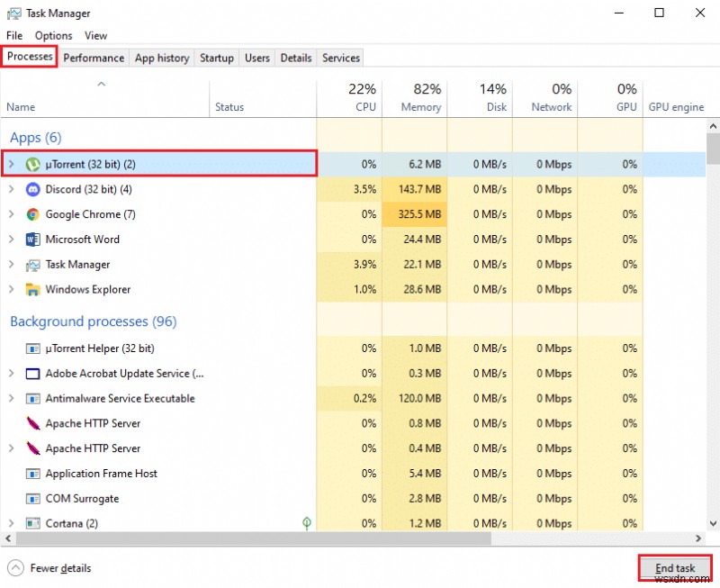Screen dimensions: 720x588
Task: Switch to the Performance tab
Action: pos(94,58)
